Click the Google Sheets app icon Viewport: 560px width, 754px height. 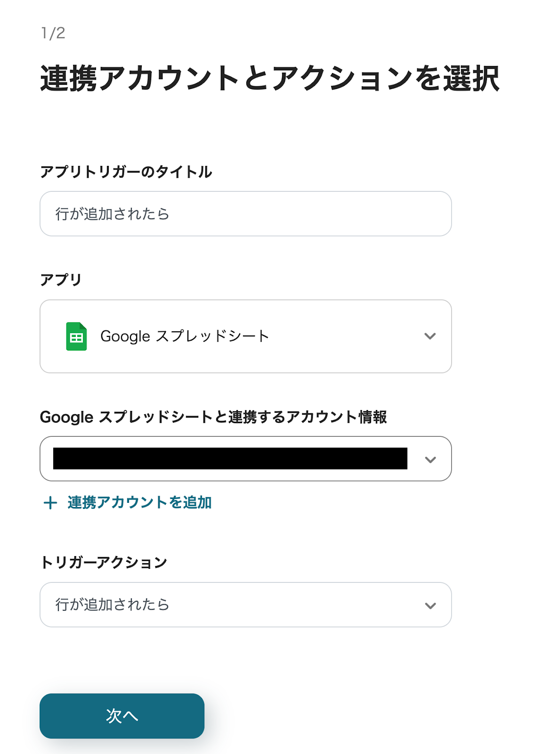pyautogui.click(x=76, y=336)
